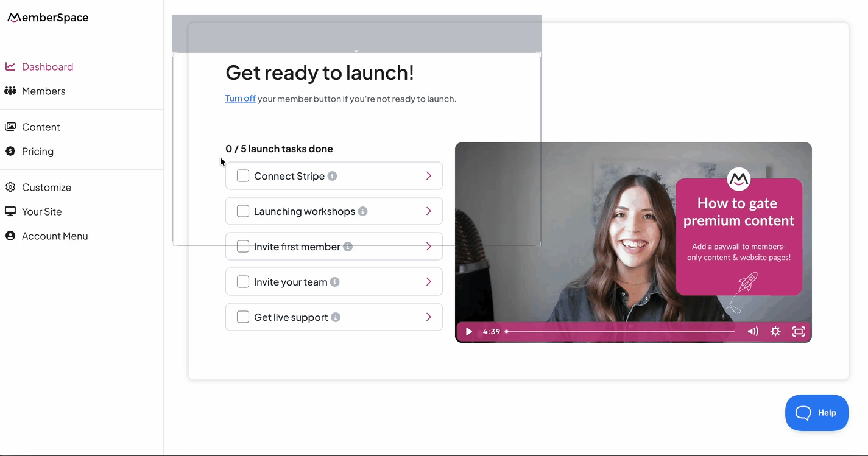Check the Launching workshops checkbox
The width and height of the screenshot is (868, 456).
(243, 211)
